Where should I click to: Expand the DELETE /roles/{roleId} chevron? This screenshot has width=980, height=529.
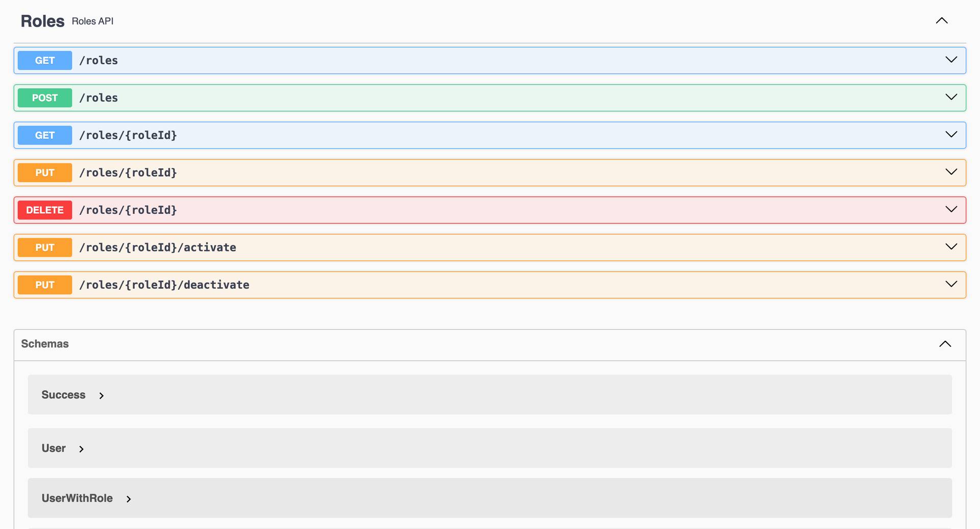951,209
